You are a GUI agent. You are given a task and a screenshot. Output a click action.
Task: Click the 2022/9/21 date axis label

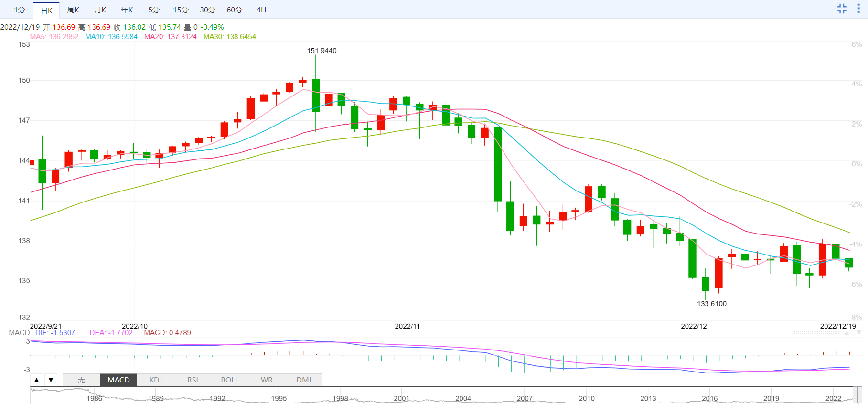click(x=46, y=326)
